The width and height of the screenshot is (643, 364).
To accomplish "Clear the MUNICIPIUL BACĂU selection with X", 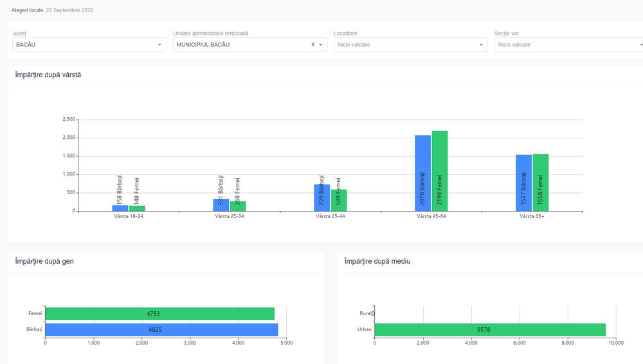I will [312, 44].
